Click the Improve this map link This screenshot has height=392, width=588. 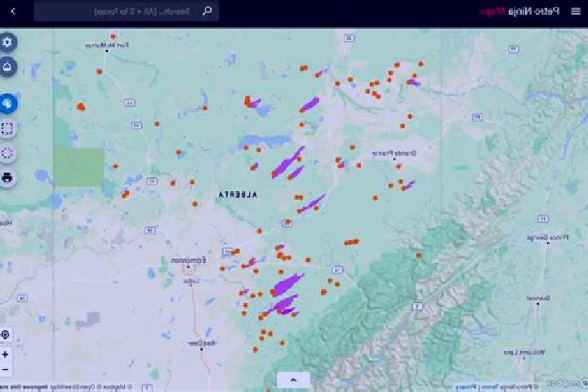point(24,387)
